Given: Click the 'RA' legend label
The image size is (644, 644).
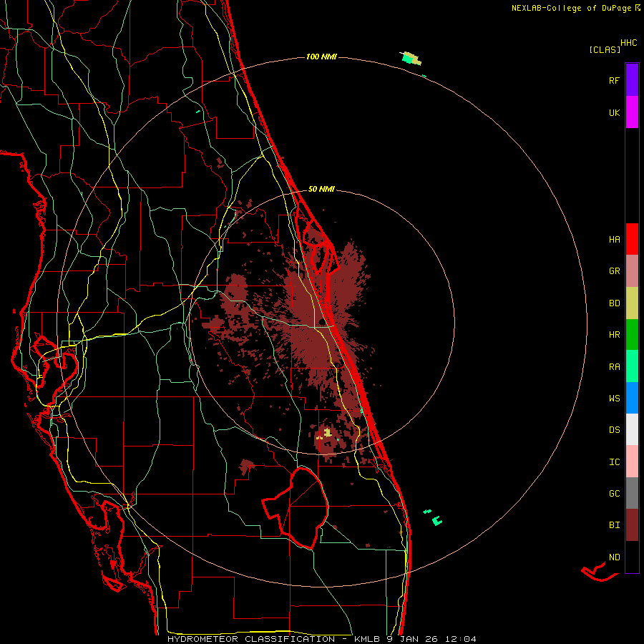Looking at the screenshot, I should 614,367.
